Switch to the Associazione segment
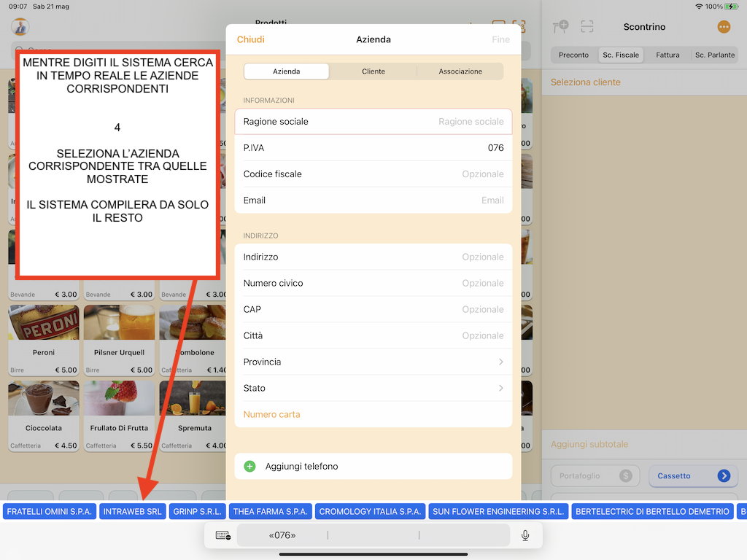 click(460, 71)
